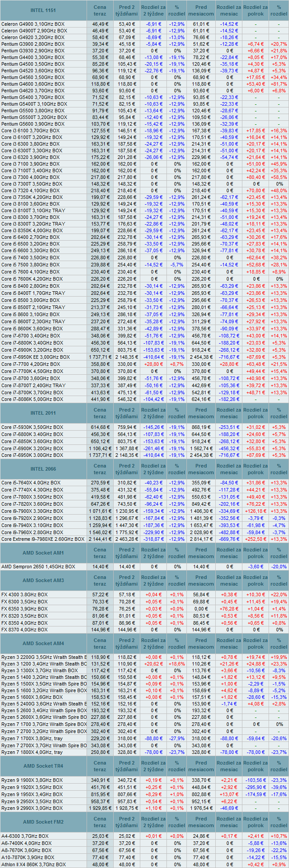Click FX 8370 4,0GHz BOX name
Image resolution: width=289 pixels, height=868 pixels.
(x=24, y=630)
